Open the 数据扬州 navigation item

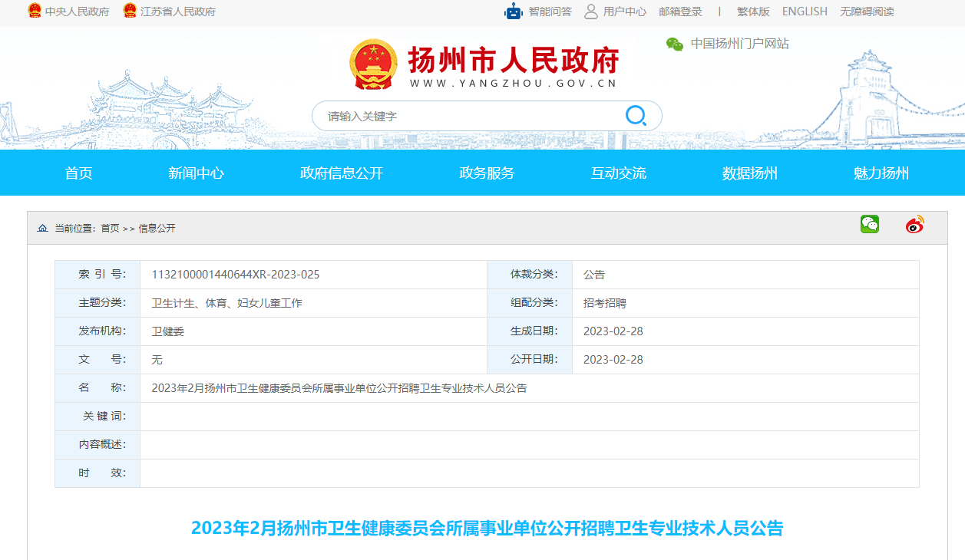749,173
